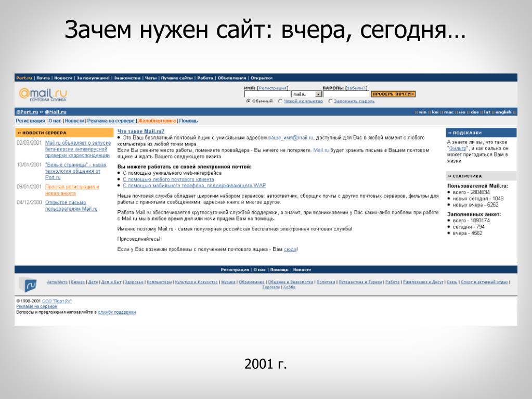This screenshot has width=532, height=399.
Task: Click the '@Port.ru' breadcrumb link
Action: (x=27, y=112)
